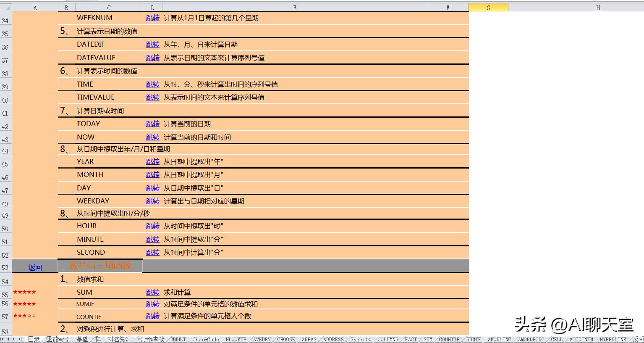The height and width of the screenshot is (343, 644).
Task: Select the Sheet14 tab
Action: [x=360, y=339]
